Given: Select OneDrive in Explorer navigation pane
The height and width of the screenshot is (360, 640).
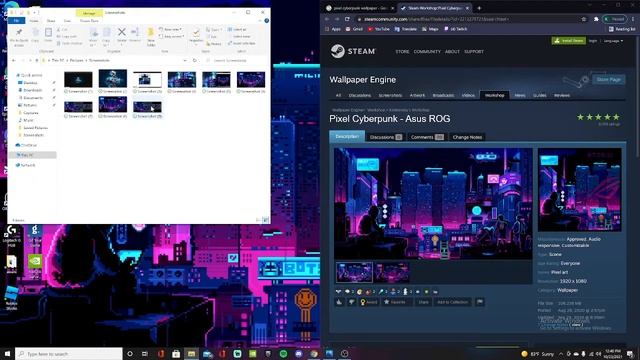Looking at the screenshot, I should 29,145.
